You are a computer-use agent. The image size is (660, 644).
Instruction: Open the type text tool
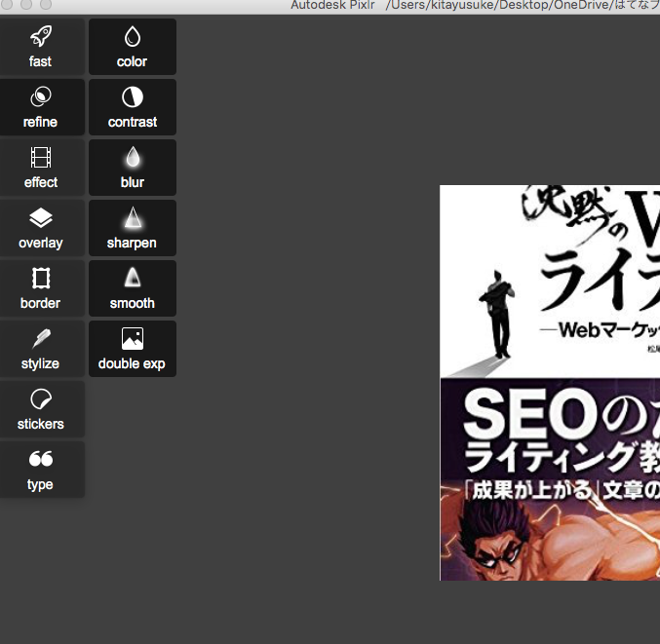(x=41, y=470)
